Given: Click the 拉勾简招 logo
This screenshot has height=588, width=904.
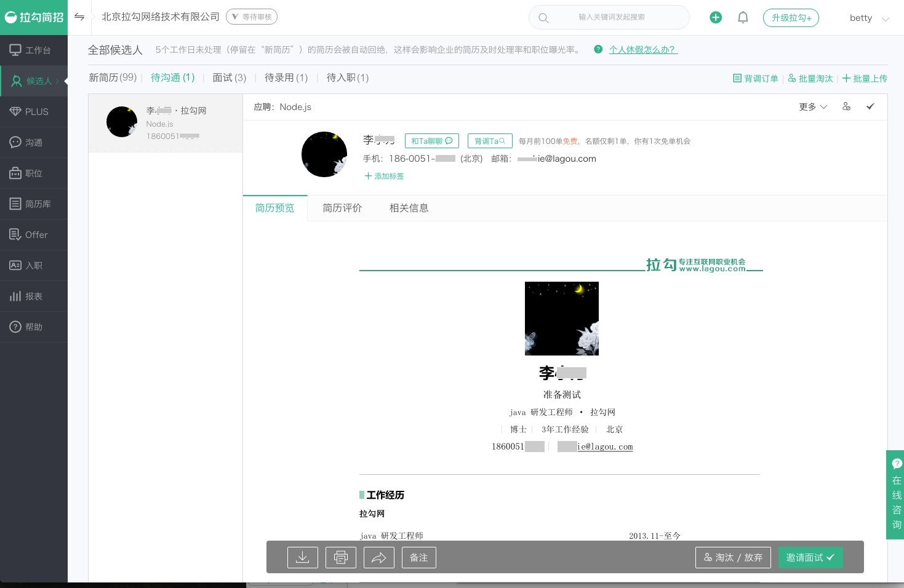Looking at the screenshot, I should click(x=34, y=17).
